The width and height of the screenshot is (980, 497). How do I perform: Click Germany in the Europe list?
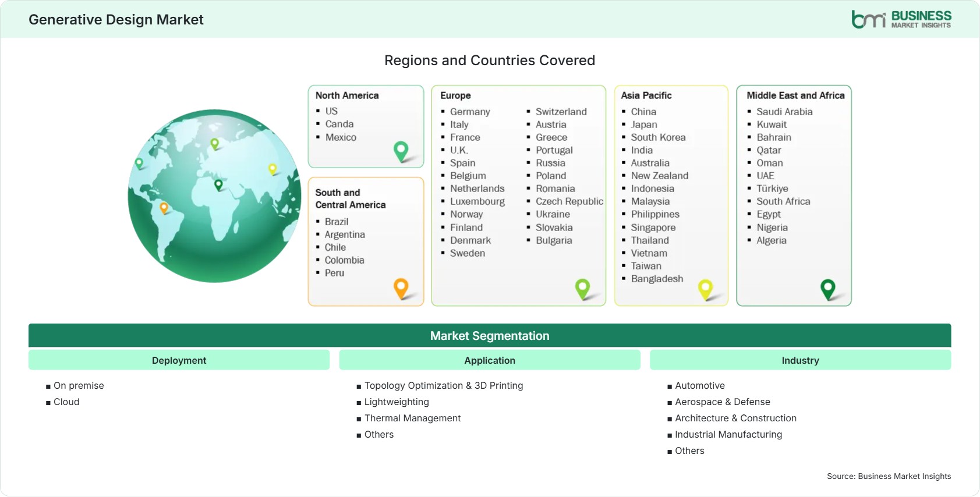pos(470,112)
